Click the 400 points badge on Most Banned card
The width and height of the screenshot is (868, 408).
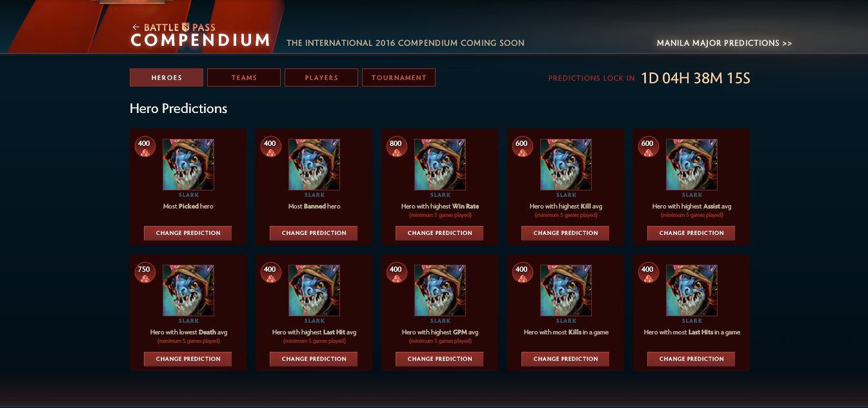coord(270,147)
